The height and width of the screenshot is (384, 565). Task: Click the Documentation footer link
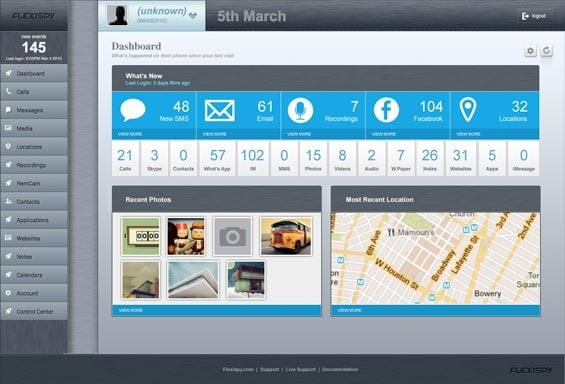pos(340,369)
